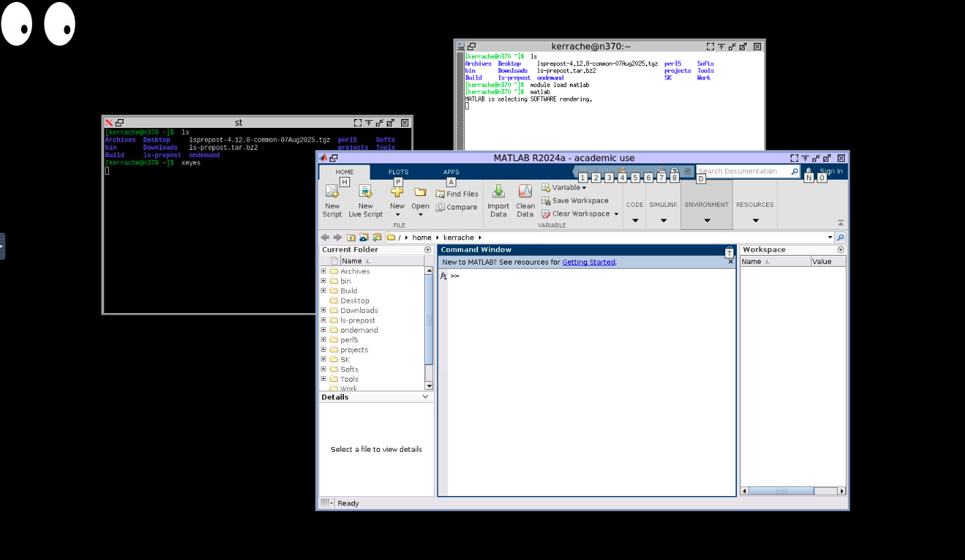The image size is (965, 560).
Task: Create a New Live Script
Action: click(366, 201)
